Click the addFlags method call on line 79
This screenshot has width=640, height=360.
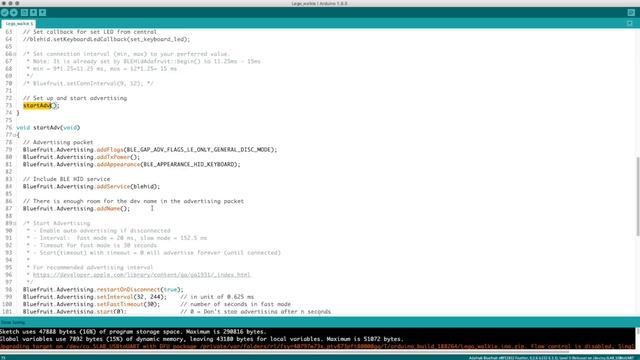click(110, 149)
